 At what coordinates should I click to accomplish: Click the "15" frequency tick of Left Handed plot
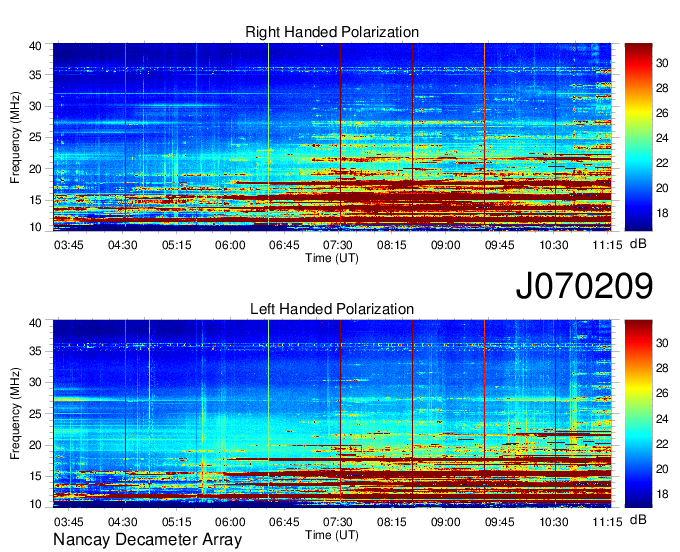(35, 477)
